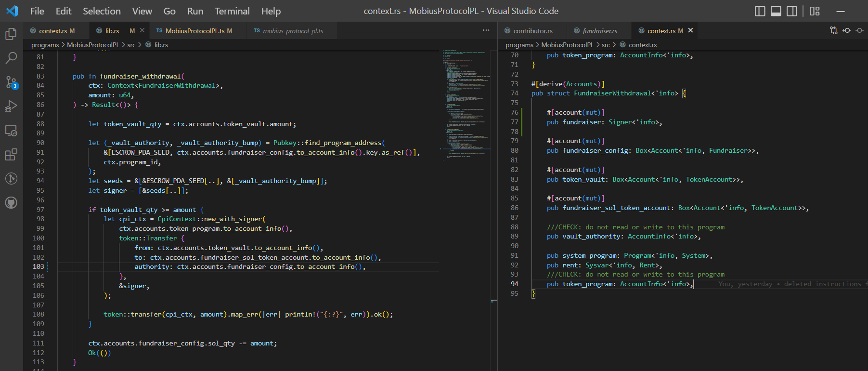Click 'programs' breadcrumb in right editor
Viewport: 868px width, 371px height.
click(x=519, y=45)
